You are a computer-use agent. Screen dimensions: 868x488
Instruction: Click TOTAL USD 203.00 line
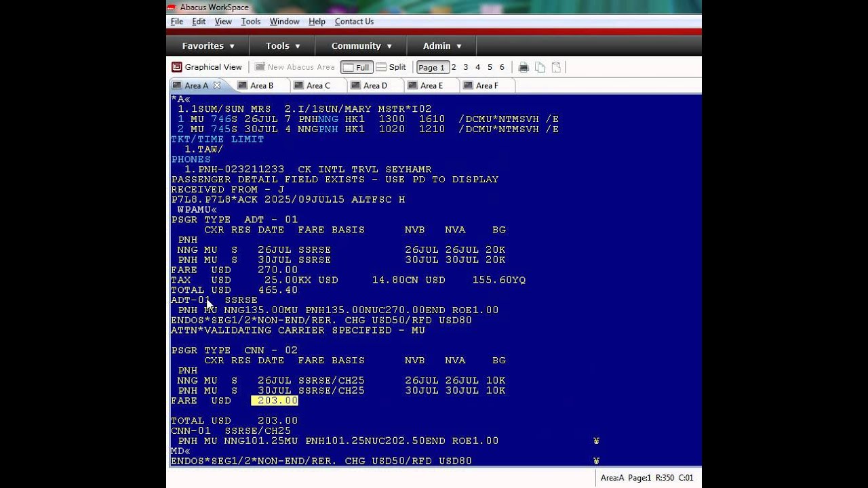[x=235, y=421]
